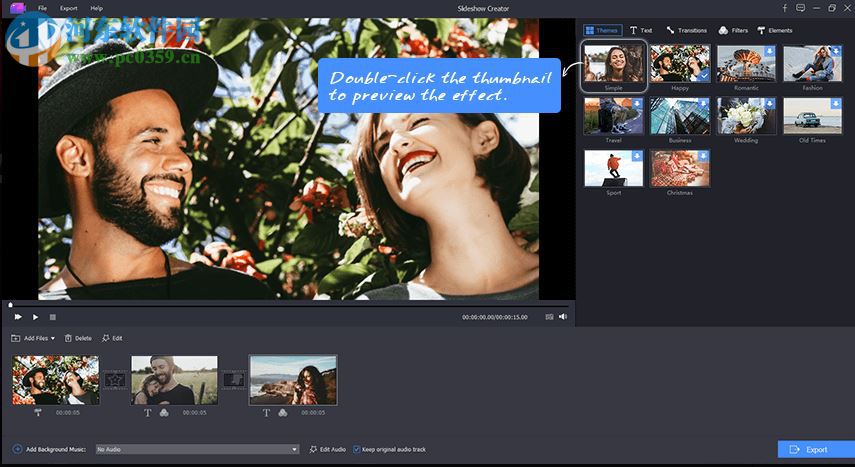Open the Export menu
Viewport: 855px width, 467px height.
pos(69,8)
